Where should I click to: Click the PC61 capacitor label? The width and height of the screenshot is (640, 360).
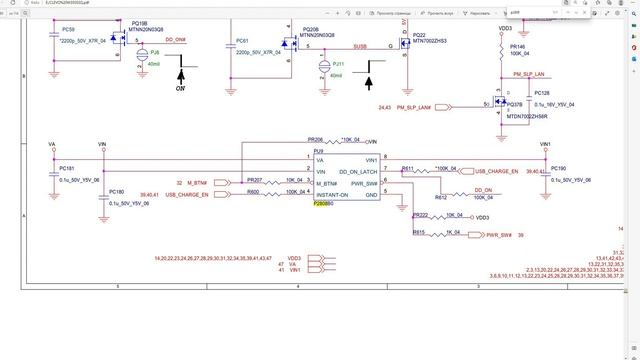pos(242,41)
